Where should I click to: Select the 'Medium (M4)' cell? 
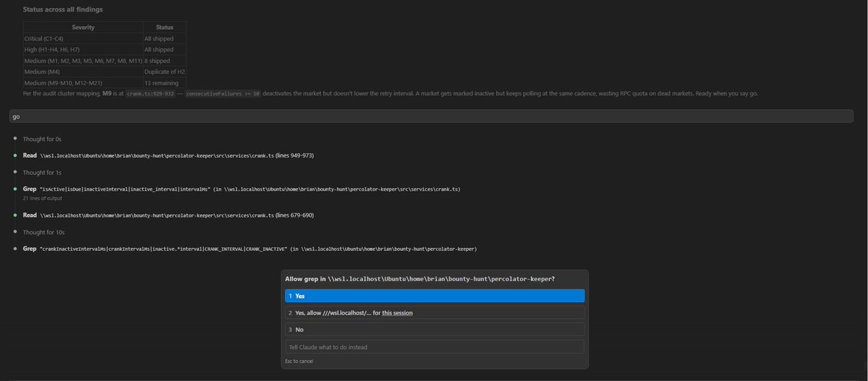point(83,72)
